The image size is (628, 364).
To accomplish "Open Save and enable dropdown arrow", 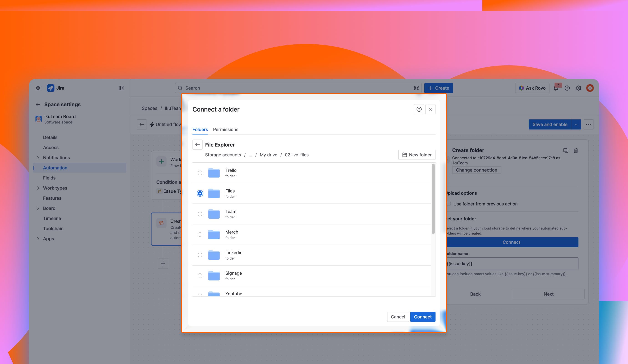I will click(576, 124).
